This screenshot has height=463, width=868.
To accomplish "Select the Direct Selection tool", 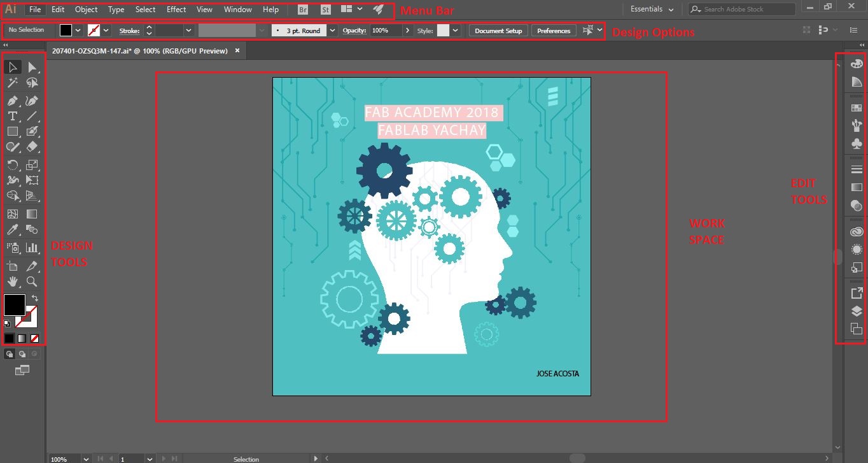I will pos(32,68).
